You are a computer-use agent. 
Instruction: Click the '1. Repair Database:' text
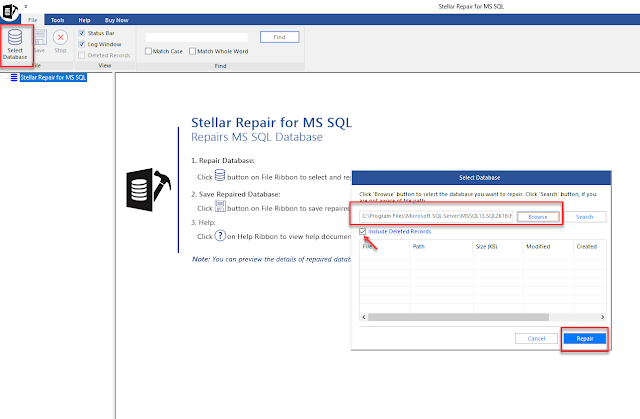click(223, 160)
